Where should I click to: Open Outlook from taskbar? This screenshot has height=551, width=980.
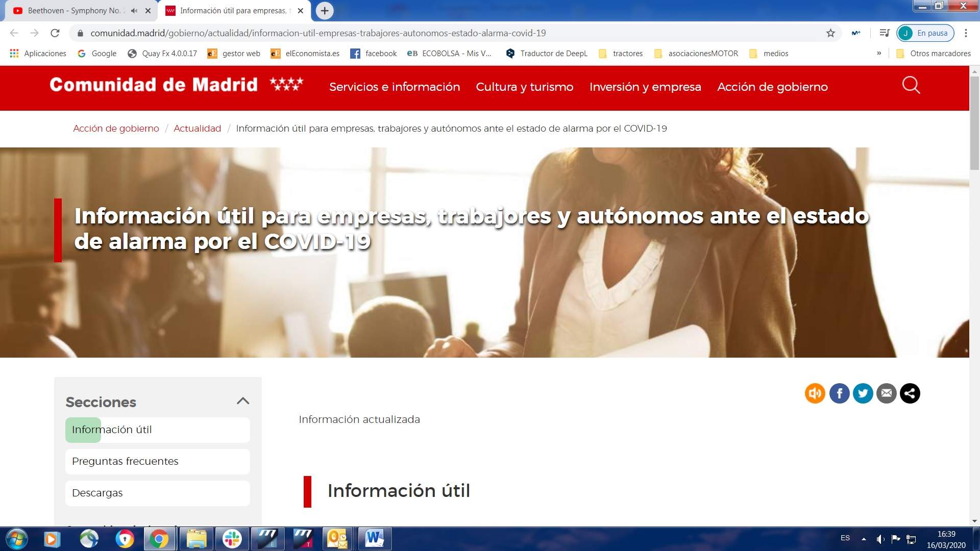point(337,539)
